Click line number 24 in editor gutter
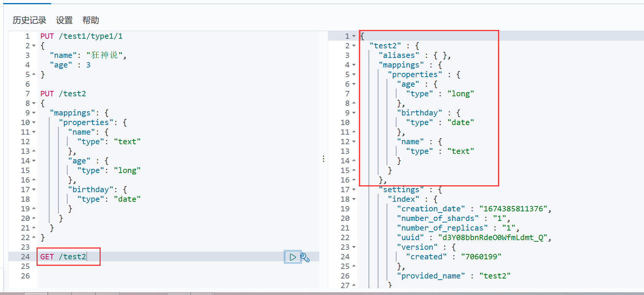The width and height of the screenshot is (644, 295). click(25, 257)
